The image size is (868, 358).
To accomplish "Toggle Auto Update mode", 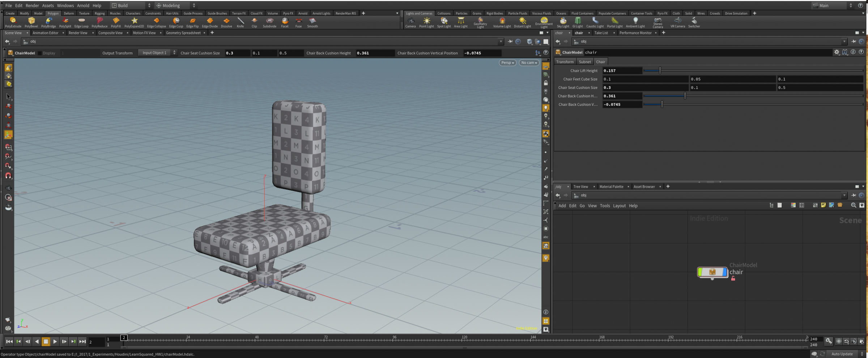I will click(842, 354).
